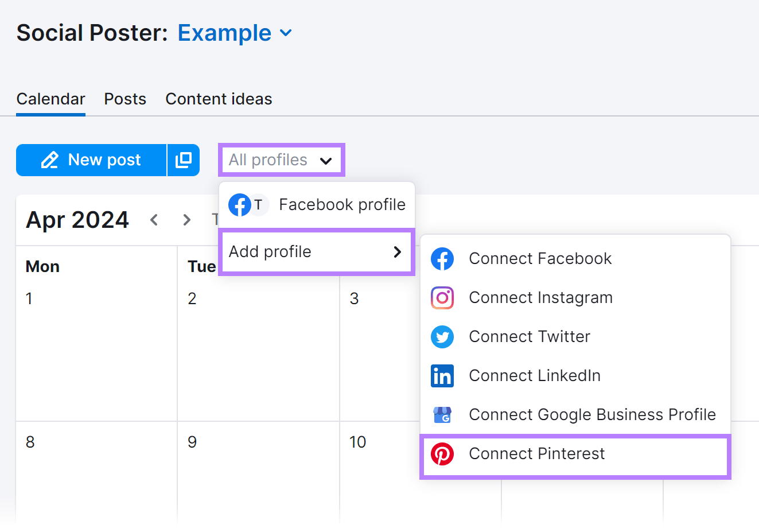Select Connect Pinterest from the menu
The image size is (759, 532).
(x=537, y=453)
